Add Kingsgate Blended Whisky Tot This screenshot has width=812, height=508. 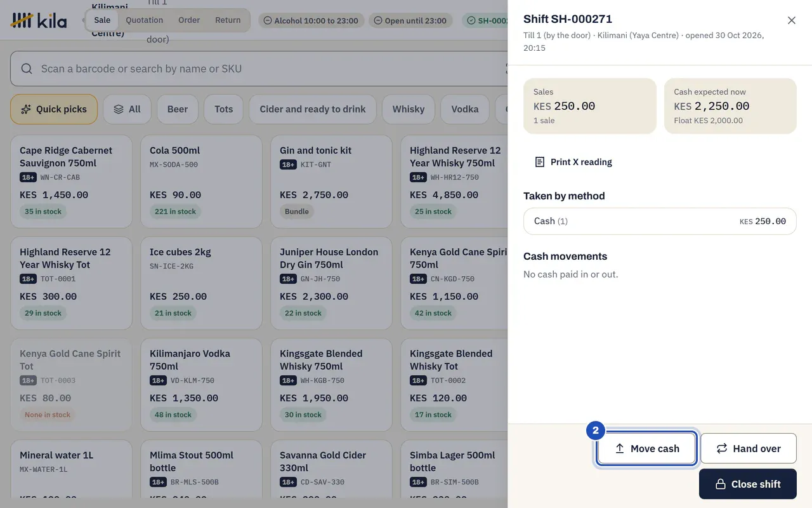click(454, 385)
